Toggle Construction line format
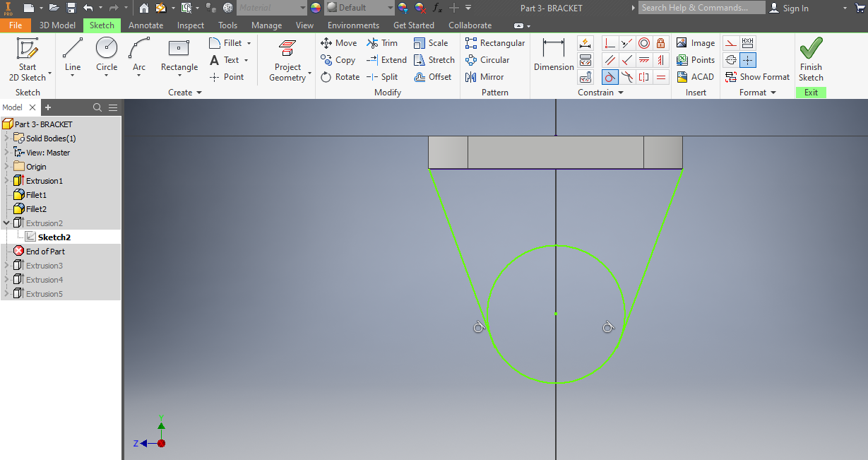 pos(731,43)
